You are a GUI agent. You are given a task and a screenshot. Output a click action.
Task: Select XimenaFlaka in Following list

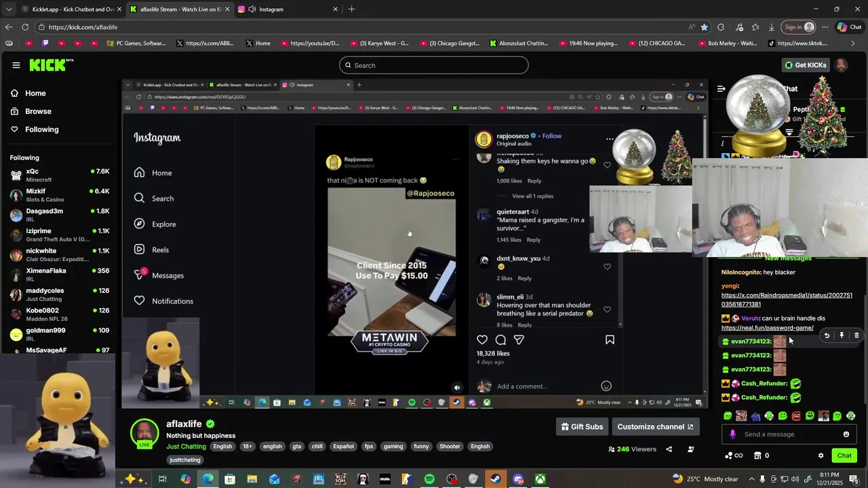tap(60, 274)
